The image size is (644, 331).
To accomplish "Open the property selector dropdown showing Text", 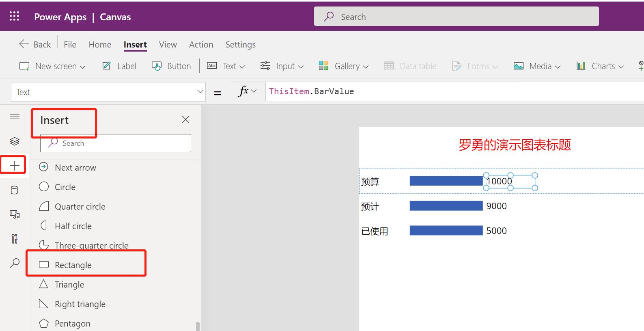I will [108, 92].
